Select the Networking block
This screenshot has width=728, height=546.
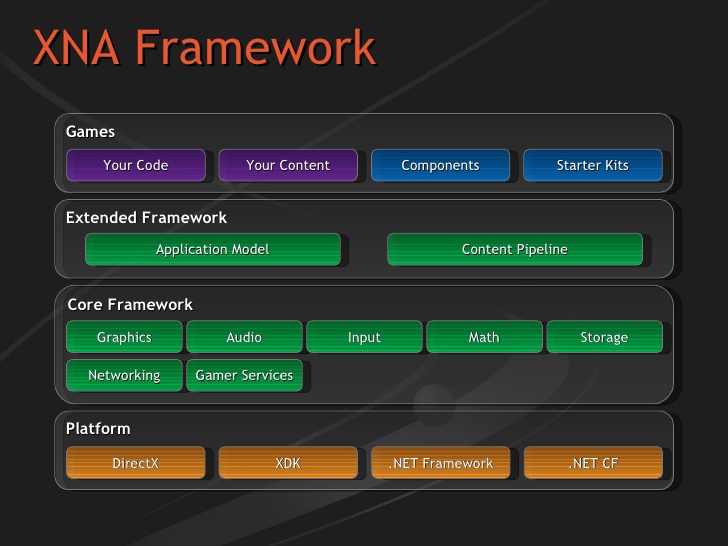pos(124,375)
